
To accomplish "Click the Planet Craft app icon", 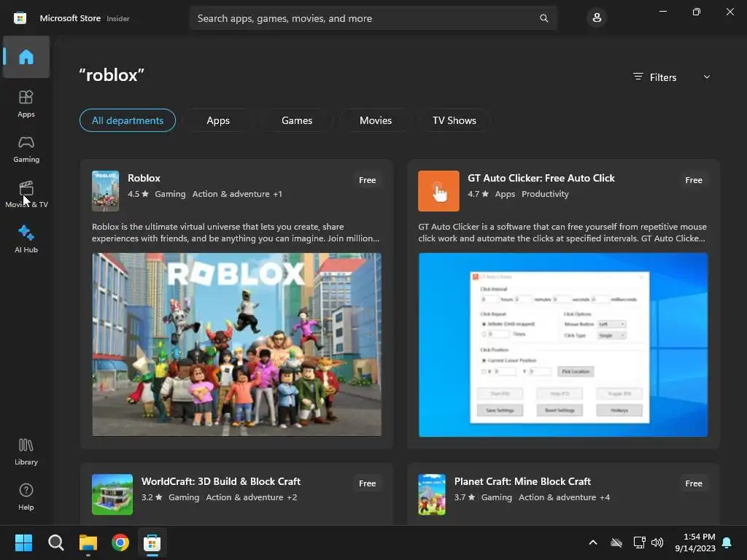I will point(432,494).
